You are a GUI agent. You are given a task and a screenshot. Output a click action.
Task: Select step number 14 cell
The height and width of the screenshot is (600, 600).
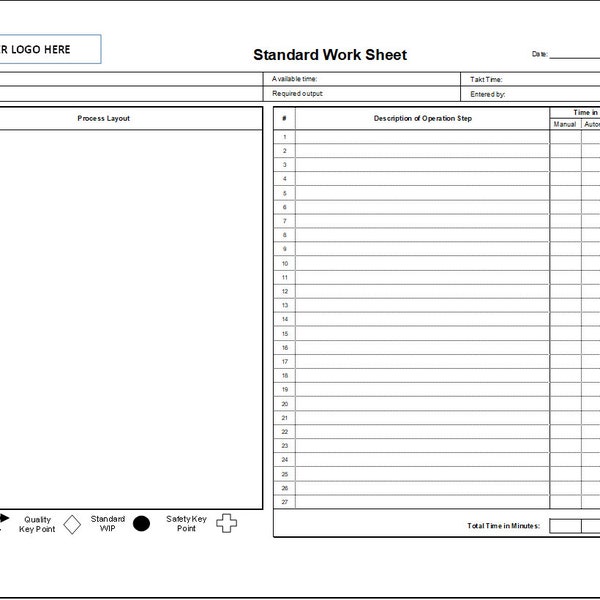pyautogui.click(x=284, y=319)
